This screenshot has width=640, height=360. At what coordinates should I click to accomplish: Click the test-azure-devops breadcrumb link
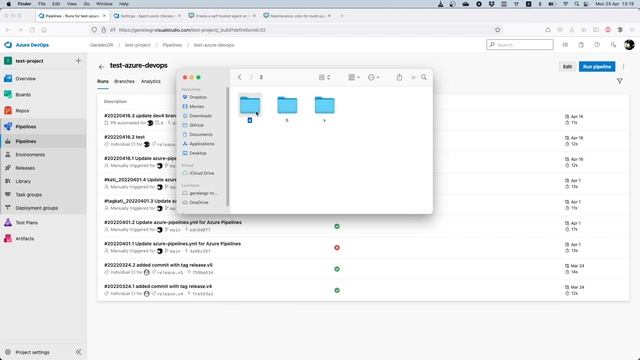click(x=214, y=45)
